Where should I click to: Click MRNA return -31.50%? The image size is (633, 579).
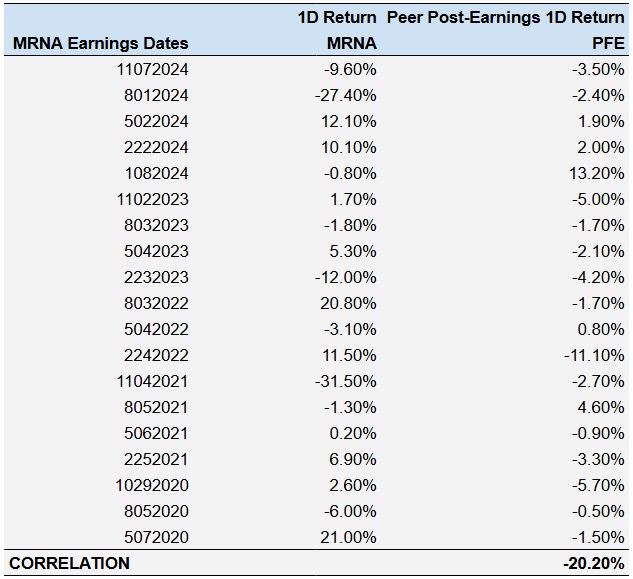point(346,381)
